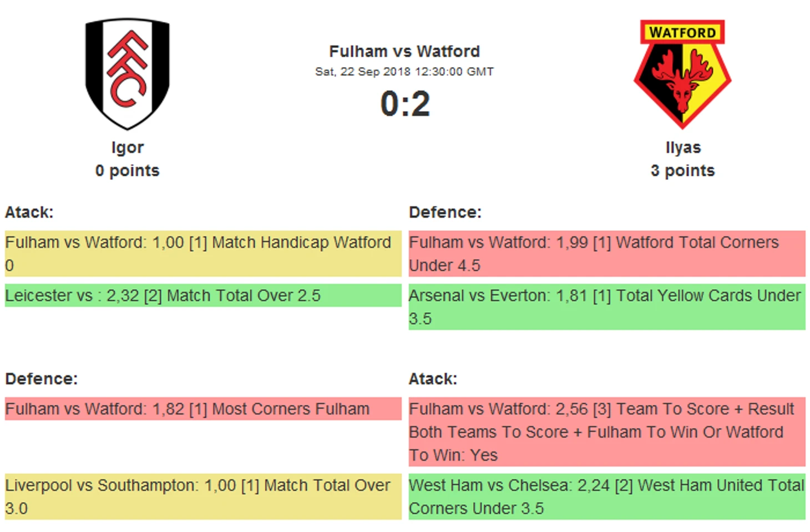
Task: Click the 0:2 final score
Action: click(x=405, y=104)
